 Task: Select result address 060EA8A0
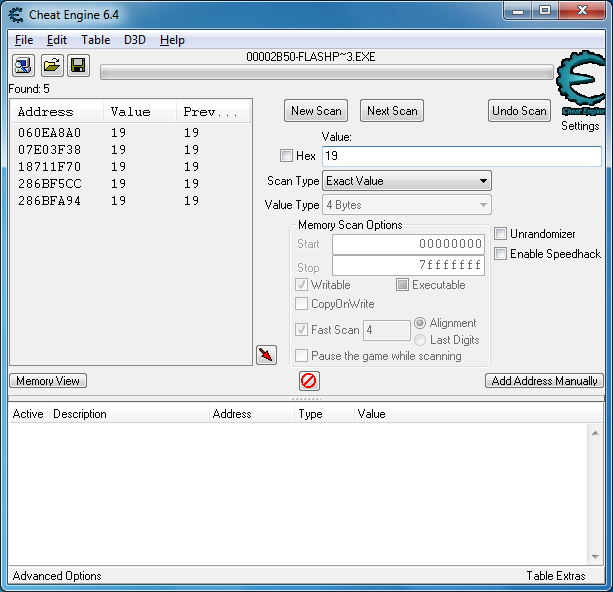(50, 133)
